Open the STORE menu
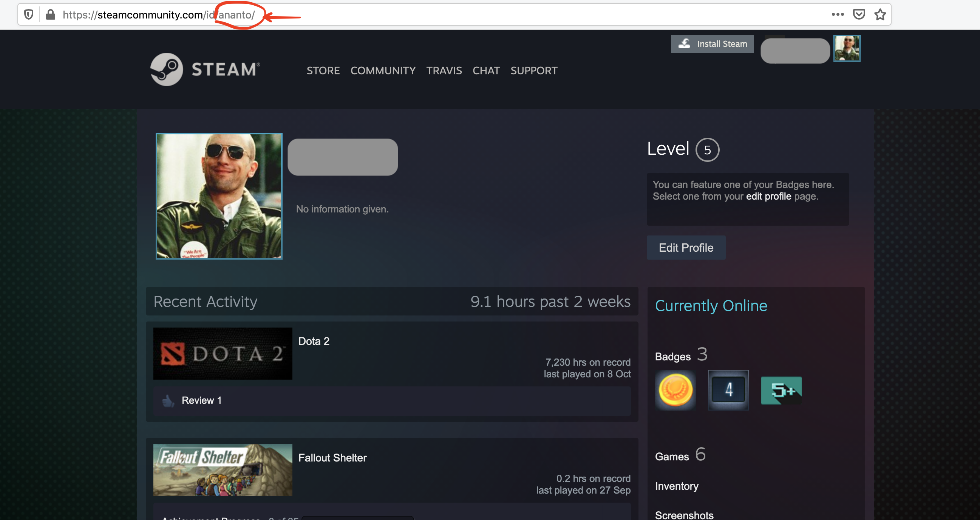The height and width of the screenshot is (520, 980). click(323, 70)
